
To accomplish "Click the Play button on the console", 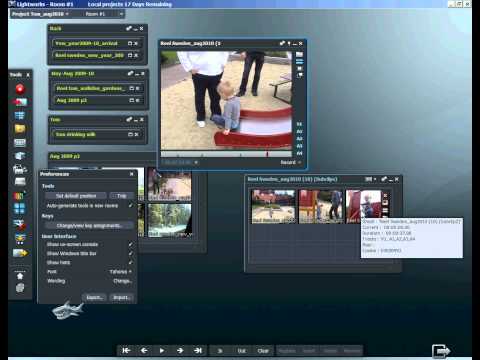I will point(162,351).
